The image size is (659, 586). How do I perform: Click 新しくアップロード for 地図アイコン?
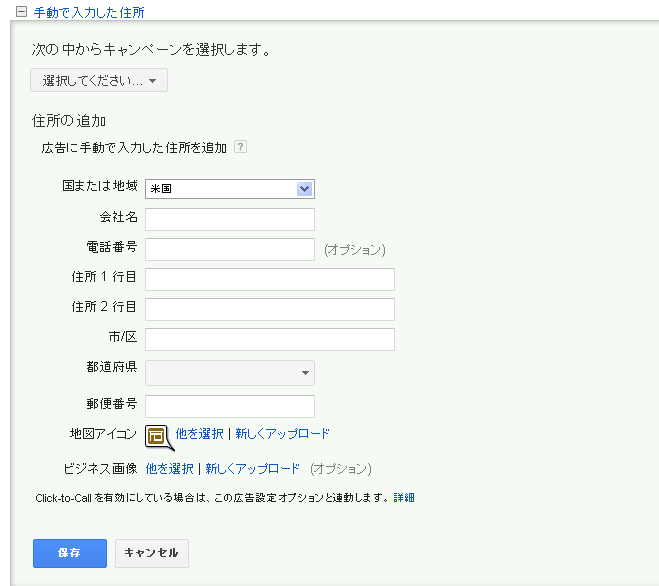coord(282,434)
